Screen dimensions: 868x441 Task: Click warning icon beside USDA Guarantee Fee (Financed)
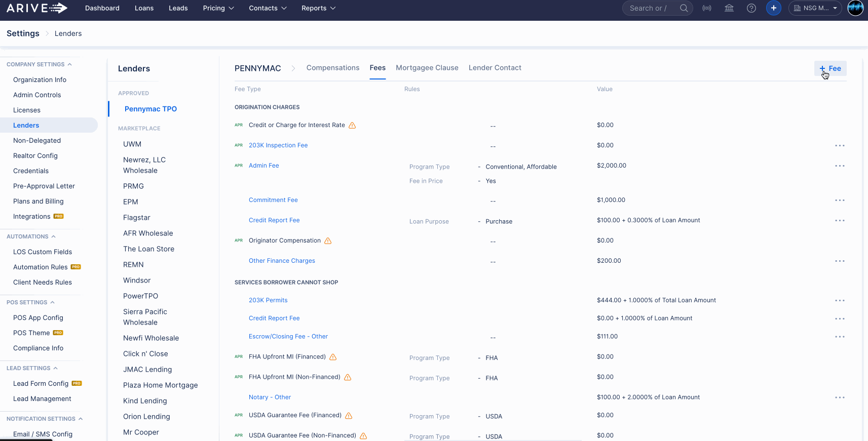[x=349, y=416]
